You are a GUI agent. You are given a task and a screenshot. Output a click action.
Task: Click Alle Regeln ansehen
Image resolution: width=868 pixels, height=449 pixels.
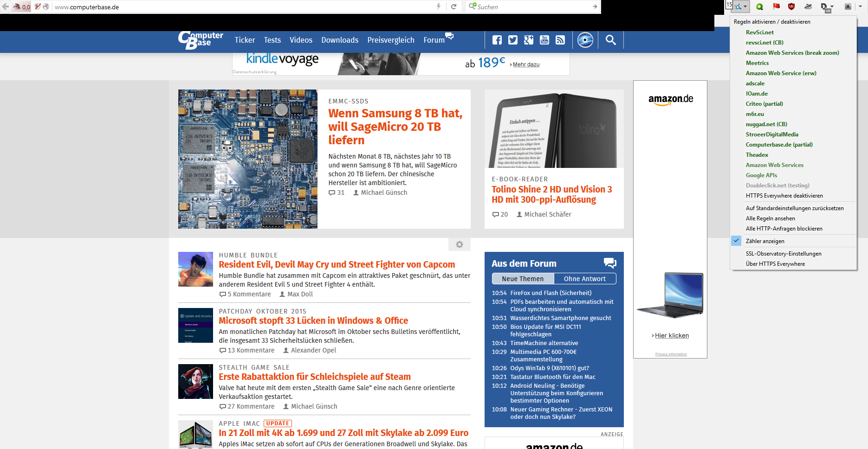coord(770,218)
